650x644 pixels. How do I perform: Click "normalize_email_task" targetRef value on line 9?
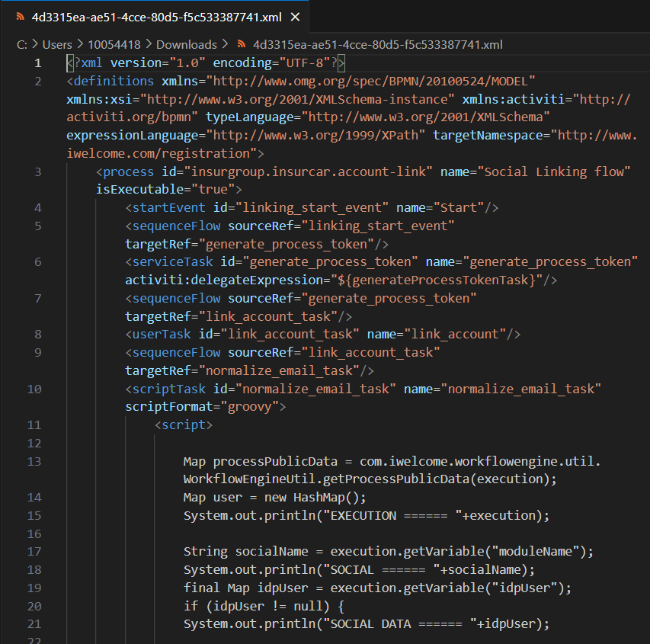(x=279, y=370)
